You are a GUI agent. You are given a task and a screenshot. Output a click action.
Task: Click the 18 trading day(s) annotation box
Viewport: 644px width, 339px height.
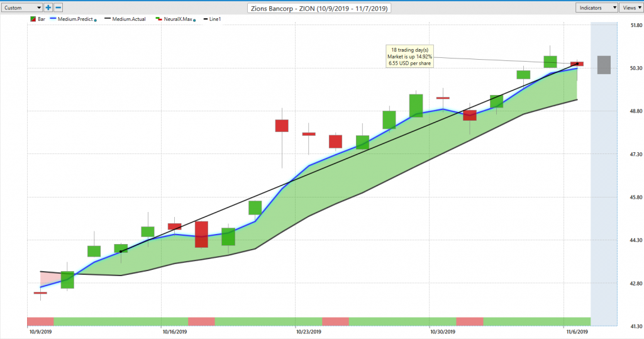(x=409, y=57)
